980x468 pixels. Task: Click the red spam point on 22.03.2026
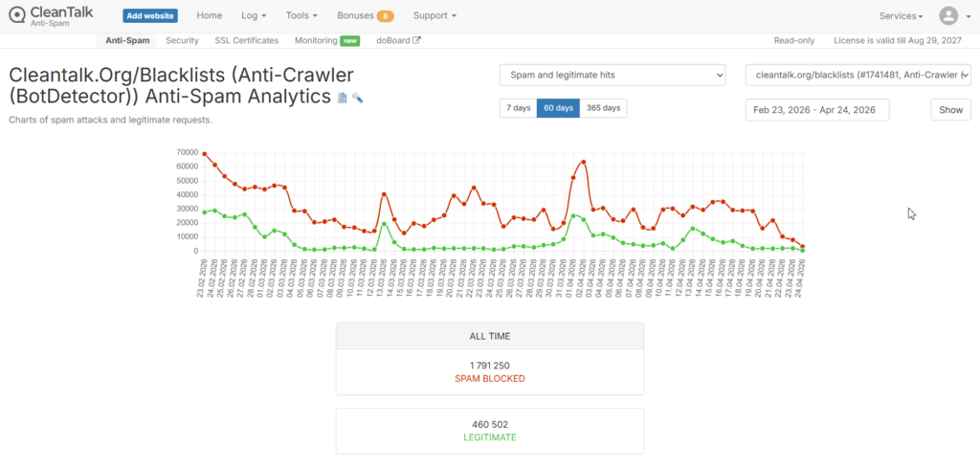click(x=474, y=188)
